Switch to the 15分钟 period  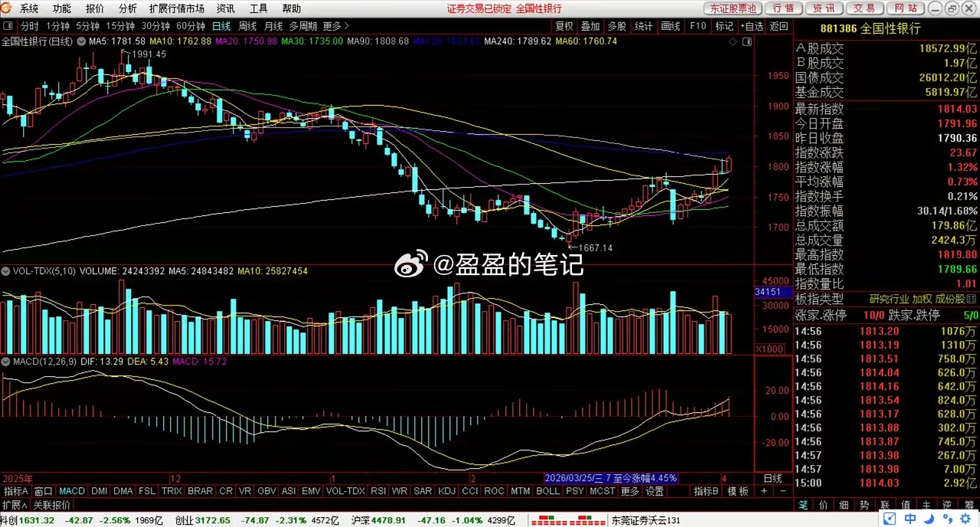(x=119, y=26)
